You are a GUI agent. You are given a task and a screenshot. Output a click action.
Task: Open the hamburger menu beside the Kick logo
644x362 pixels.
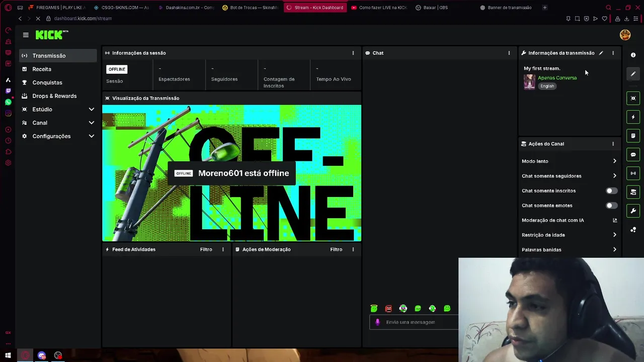[x=26, y=35]
